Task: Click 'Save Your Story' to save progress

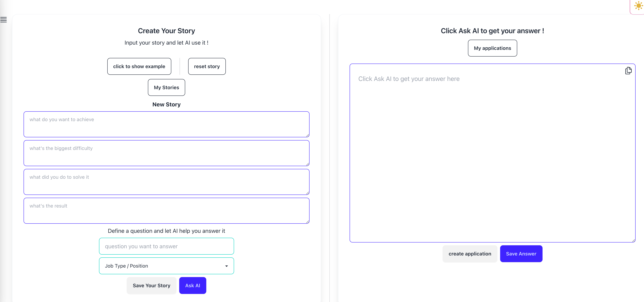Action: 152,285
